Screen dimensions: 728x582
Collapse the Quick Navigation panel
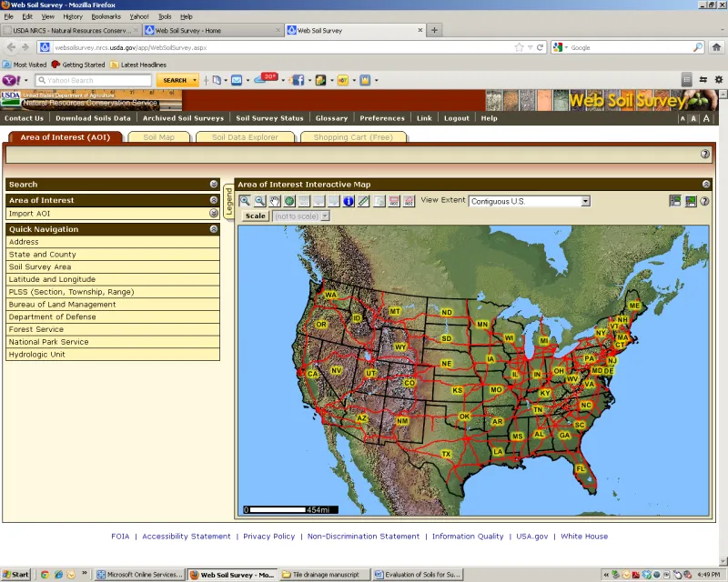click(214, 229)
